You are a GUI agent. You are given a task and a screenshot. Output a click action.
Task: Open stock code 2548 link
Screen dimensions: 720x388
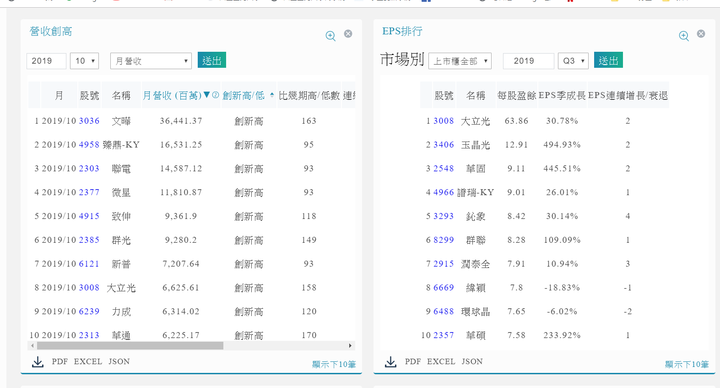coord(444,169)
